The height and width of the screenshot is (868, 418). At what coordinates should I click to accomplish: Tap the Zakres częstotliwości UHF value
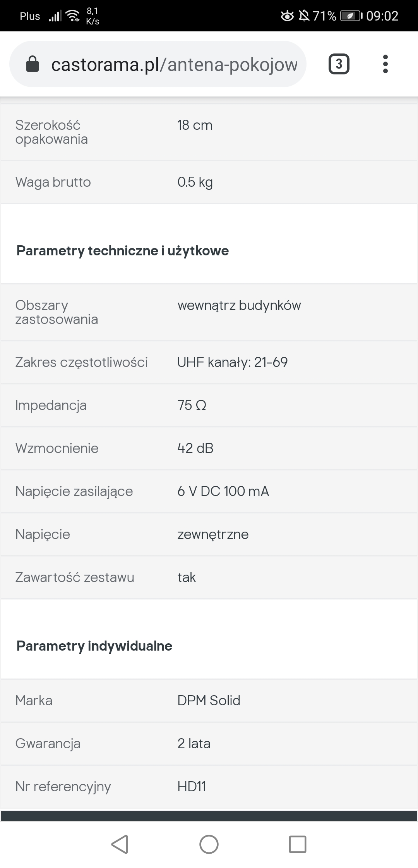tap(233, 362)
